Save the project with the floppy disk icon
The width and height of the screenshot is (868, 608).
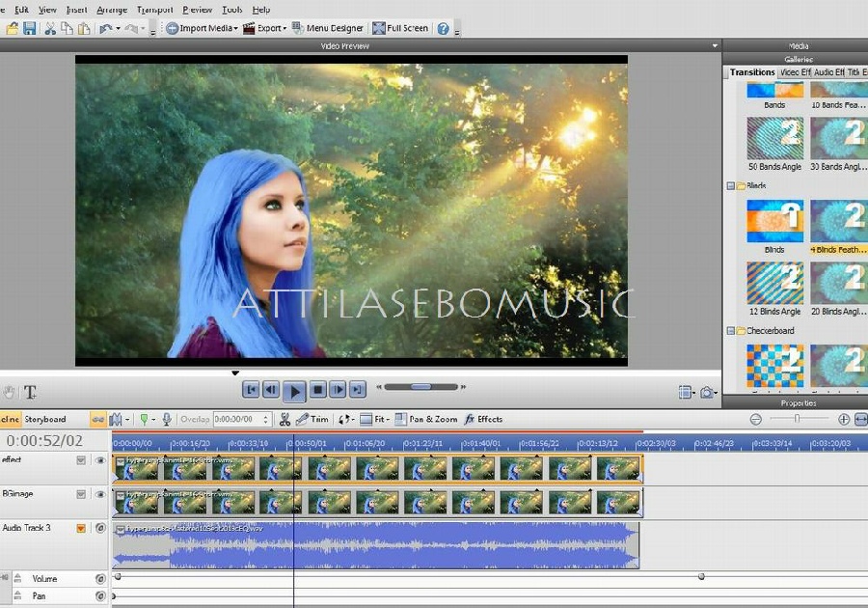(29, 28)
